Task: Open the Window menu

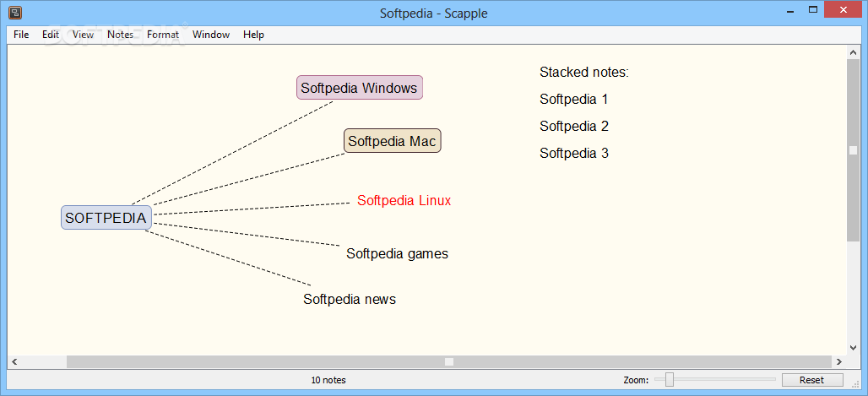Action: 211,35
